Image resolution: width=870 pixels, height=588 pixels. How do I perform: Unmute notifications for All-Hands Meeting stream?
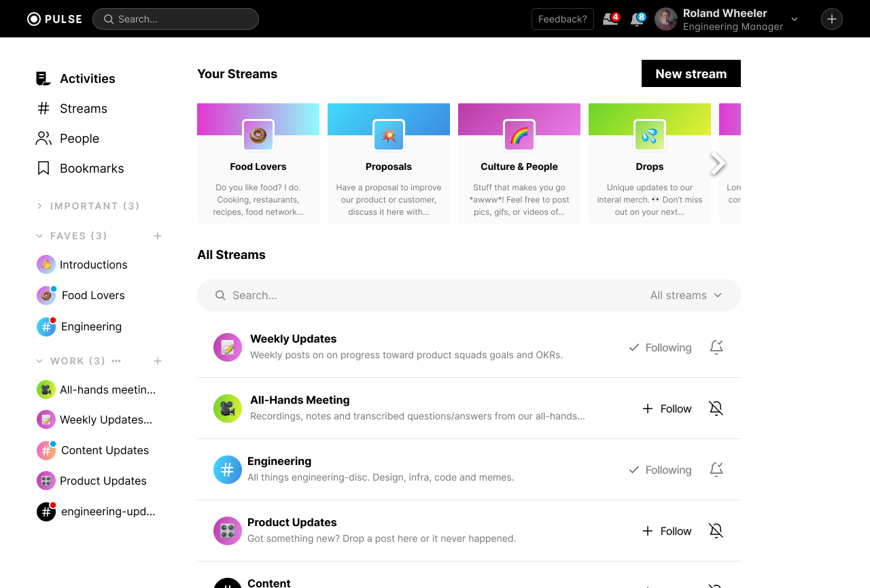coord(716,409)
